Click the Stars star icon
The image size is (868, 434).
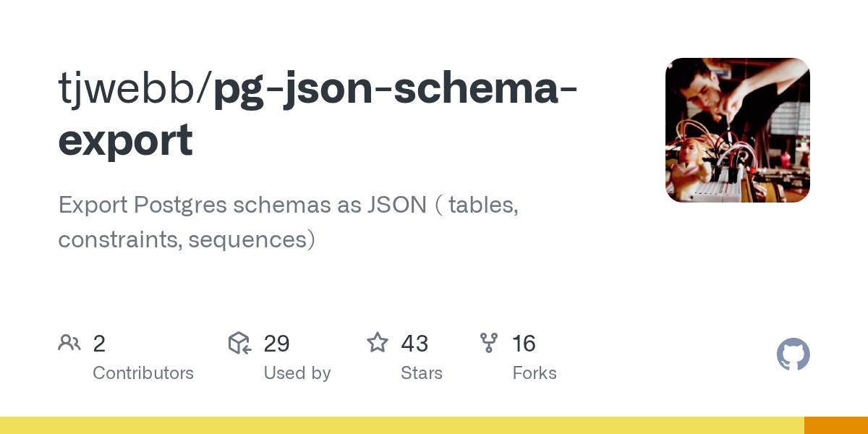coord(378,343)
